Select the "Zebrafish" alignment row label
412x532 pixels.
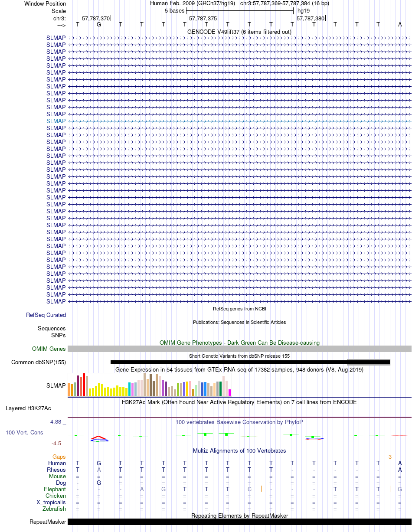tap(54, 509)
